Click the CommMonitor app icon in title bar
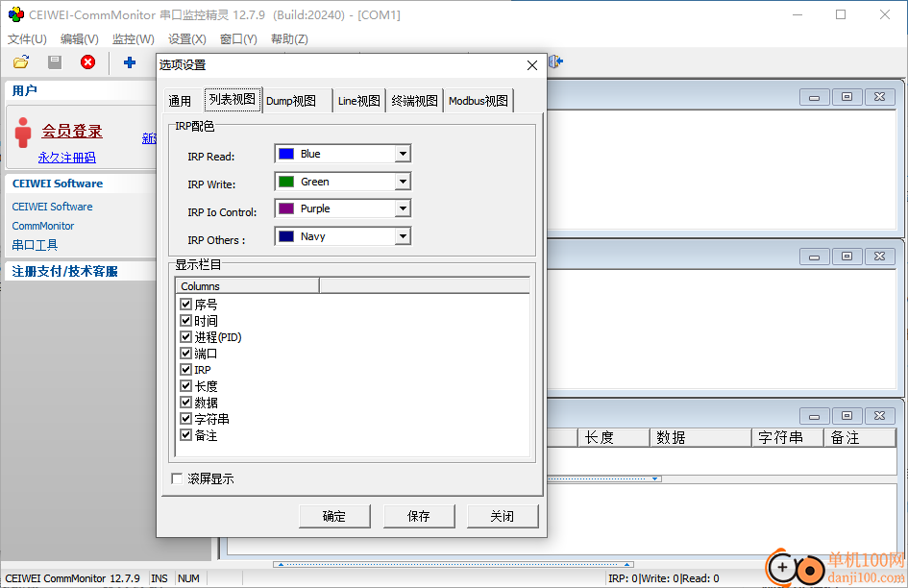The width and height of the screenshot is (908, 588). (15, 14)
